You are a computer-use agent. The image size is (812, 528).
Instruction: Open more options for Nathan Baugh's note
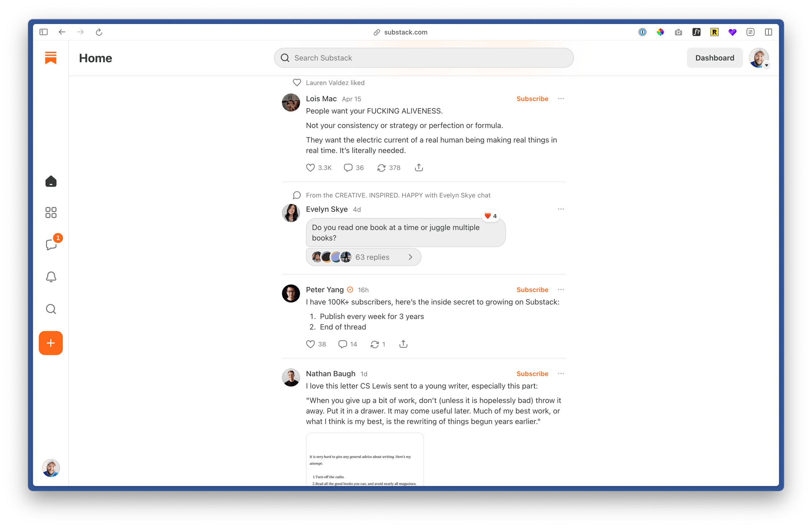click(x=561, y=373)
